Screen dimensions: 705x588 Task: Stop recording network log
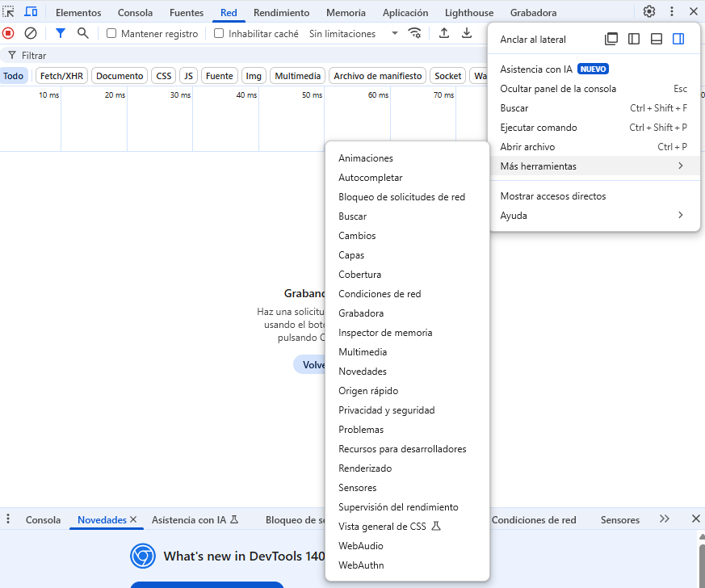[x=9, y=33]
